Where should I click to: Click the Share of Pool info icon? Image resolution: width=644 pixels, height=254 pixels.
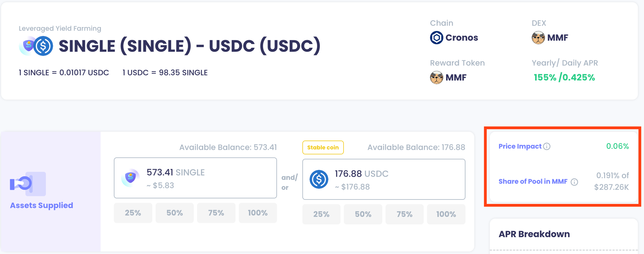pyautogui.click(x=574, y=182)
